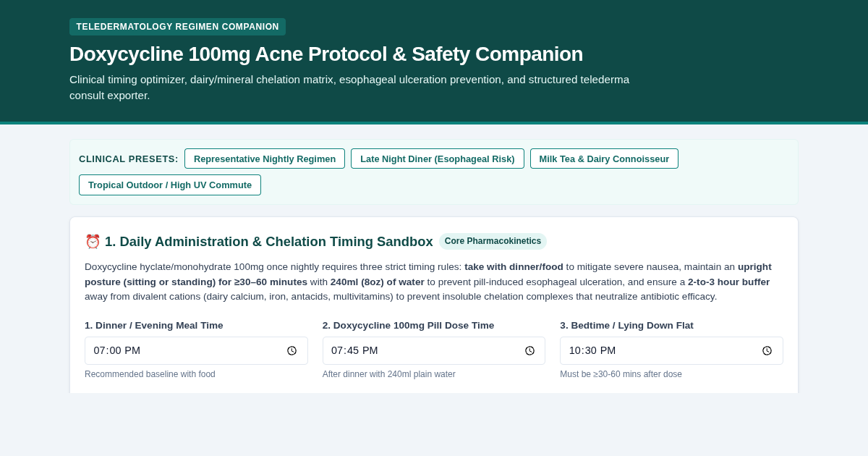
Task: Apply the Late Night Diner (Esophageal Risk) preset
Action: coord(438,159)
